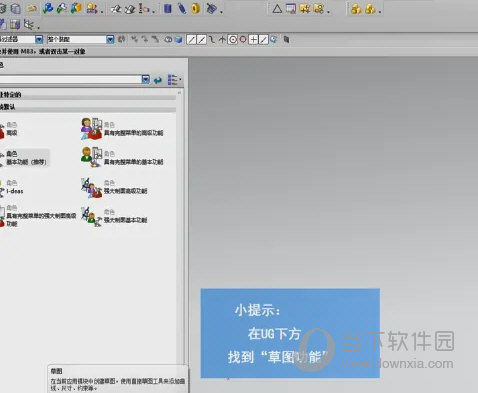Click the blue part icon with green checkmark
This screenshot has height=393, width=478.
(48, 8)
